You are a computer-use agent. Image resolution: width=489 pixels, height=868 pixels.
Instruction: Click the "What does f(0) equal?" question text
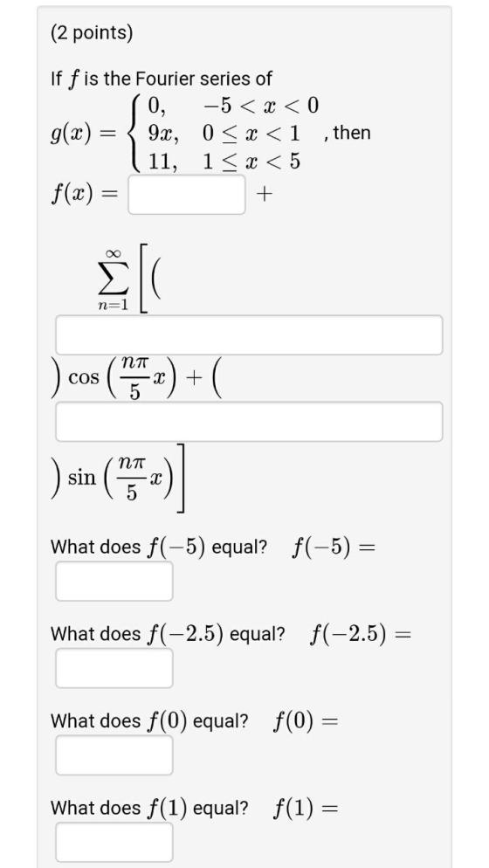(x=149, y=721)
